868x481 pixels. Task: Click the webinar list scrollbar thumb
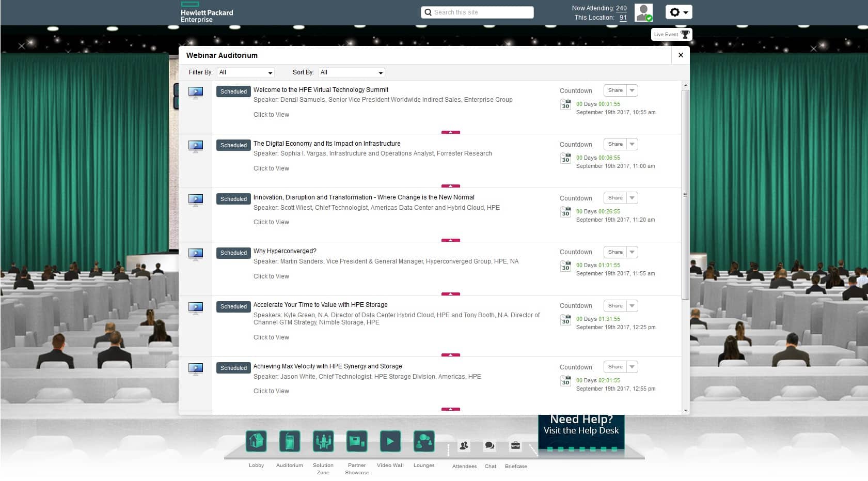tap(686, 194)
